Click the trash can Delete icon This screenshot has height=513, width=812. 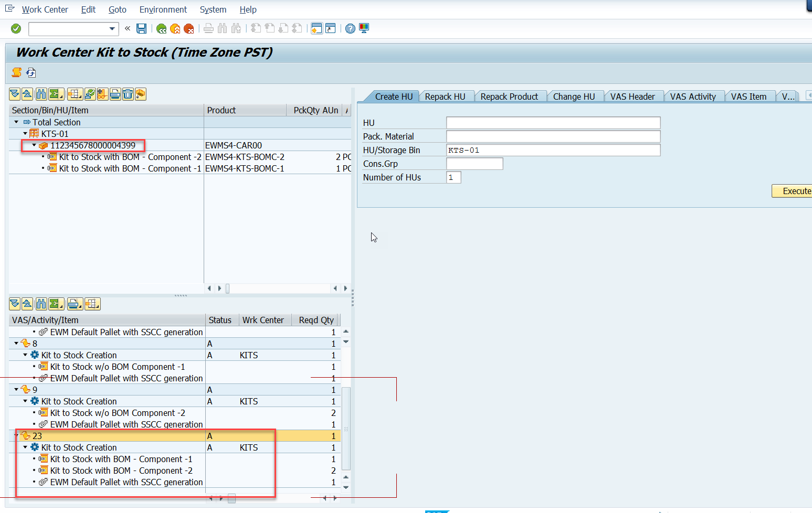(128, 94)
